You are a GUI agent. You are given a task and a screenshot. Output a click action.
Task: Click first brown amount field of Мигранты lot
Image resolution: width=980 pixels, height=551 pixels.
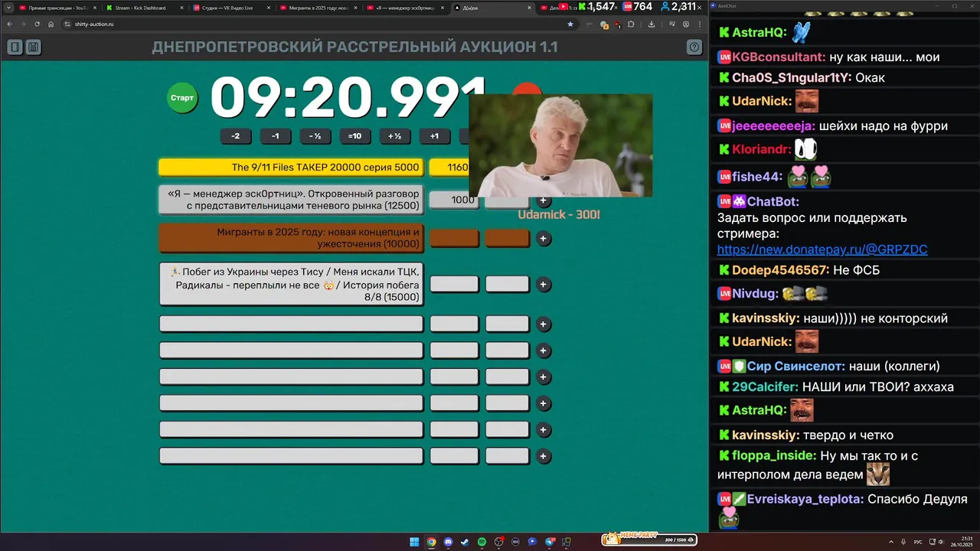point(454,238)
